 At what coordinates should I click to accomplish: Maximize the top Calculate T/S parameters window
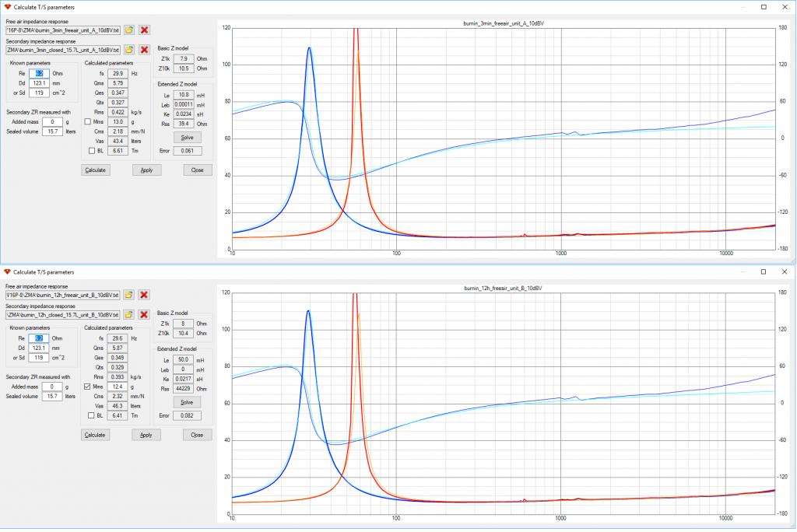(x=764, y=7)
